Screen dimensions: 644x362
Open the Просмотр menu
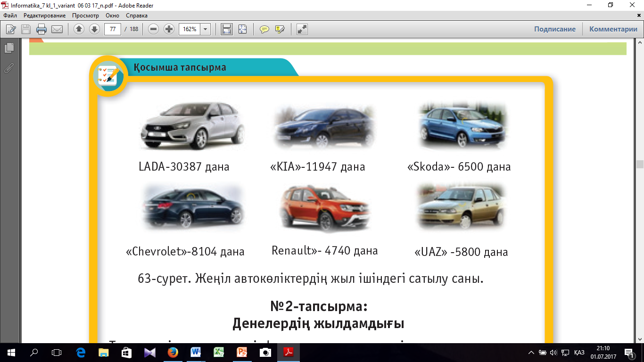click(85, 16)
